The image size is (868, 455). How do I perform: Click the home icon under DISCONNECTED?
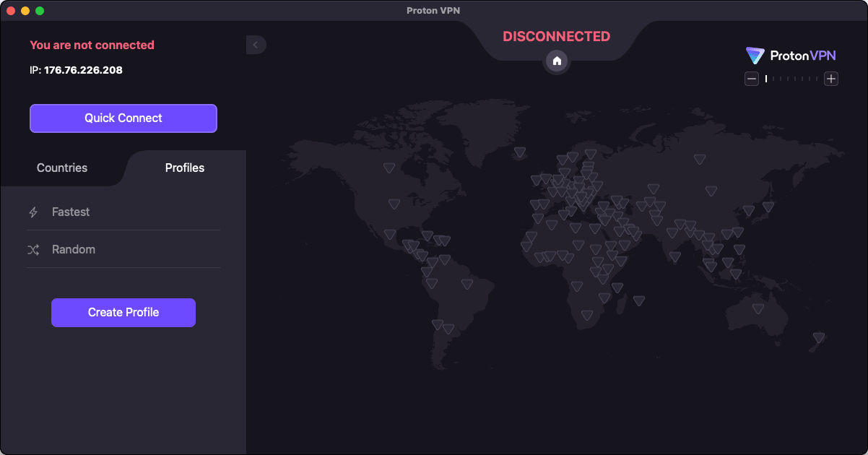click(x=557, y=61)
